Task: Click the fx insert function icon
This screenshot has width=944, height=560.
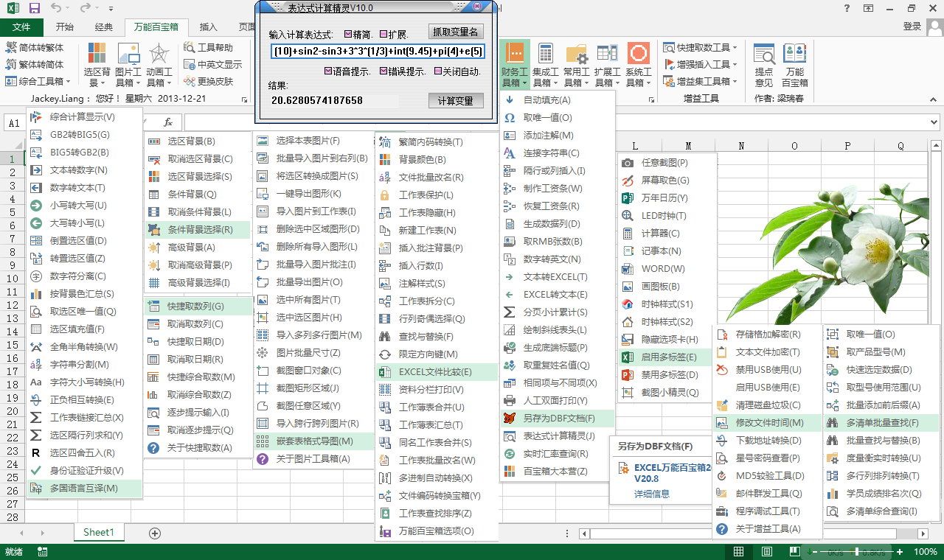Action: pyautogui.click(x=168, y=122)
